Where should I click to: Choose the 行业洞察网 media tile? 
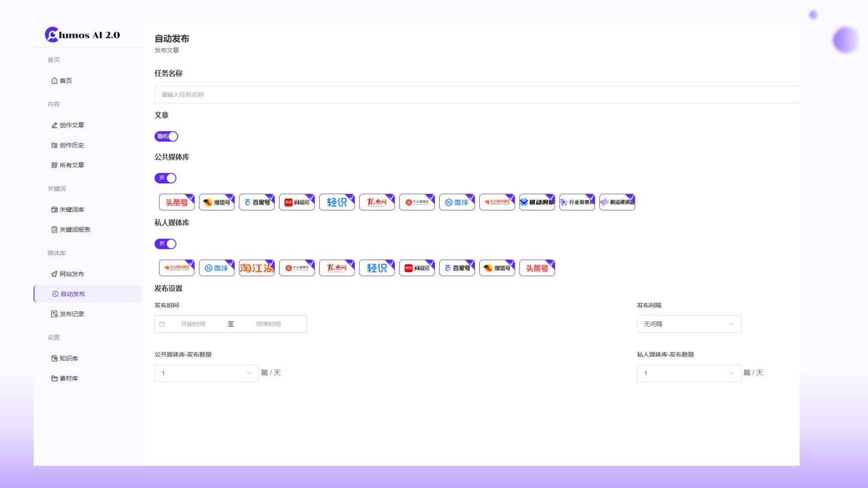tap(577, 203)
